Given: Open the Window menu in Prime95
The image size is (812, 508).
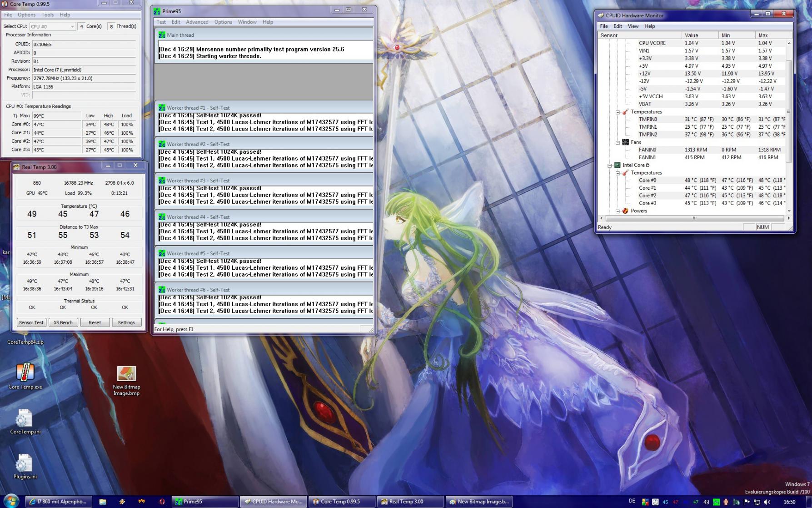Looking at the screenshot, I should [x=247, y=22].
